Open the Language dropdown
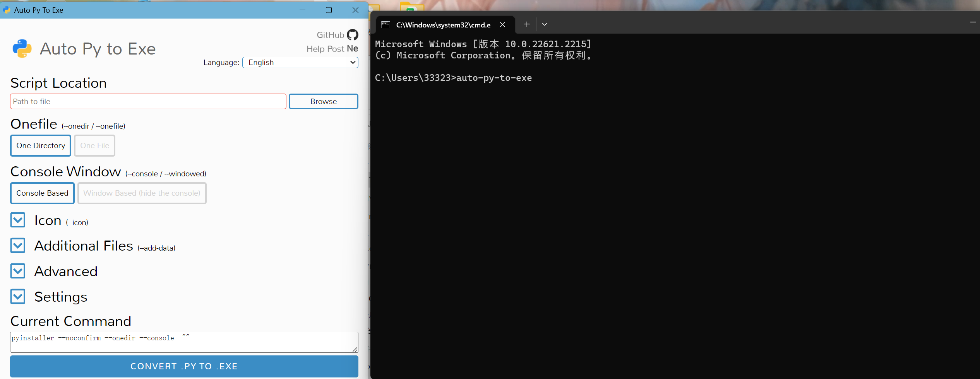Viewport: 980px width, 379px height. [x=300, y=62]
